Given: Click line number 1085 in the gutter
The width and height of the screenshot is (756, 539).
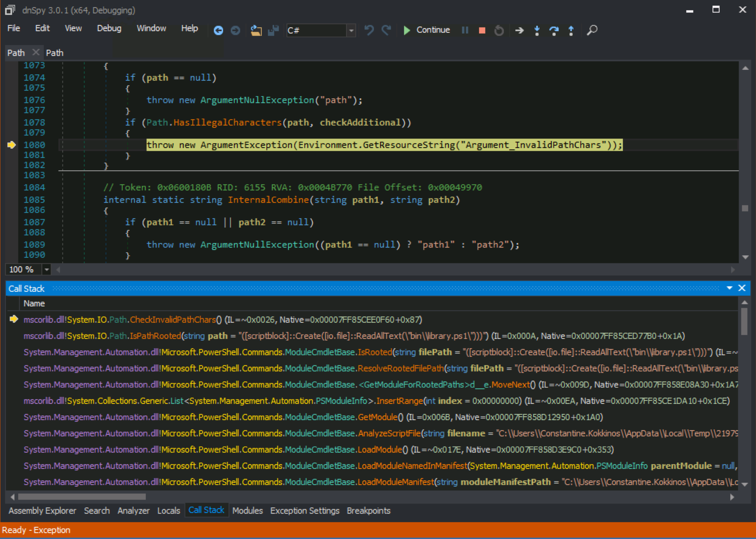Looking at the screenshot, I should pyautogui.click(x=34, y=200).
